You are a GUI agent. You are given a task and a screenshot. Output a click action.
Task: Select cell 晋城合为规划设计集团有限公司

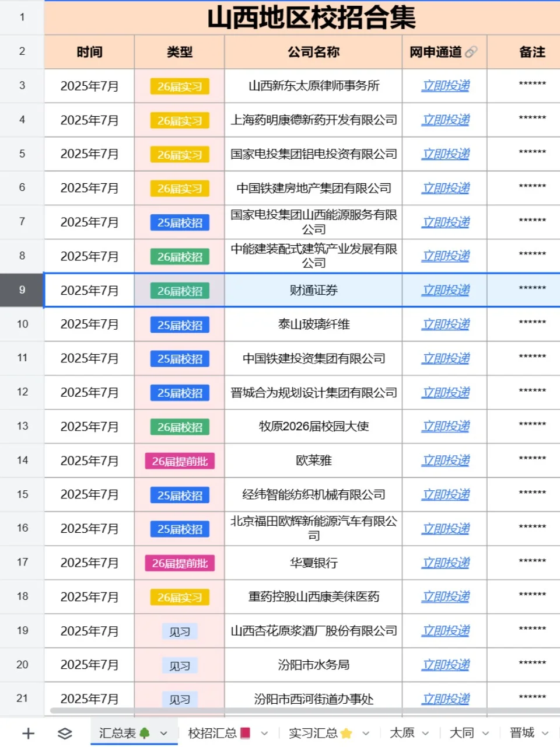313,393
